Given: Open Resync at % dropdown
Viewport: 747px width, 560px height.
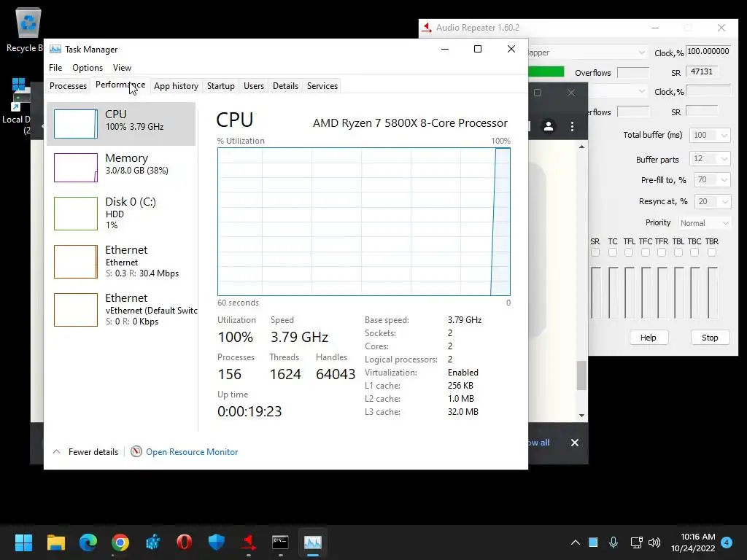Looking at the screenshot, I should point(712,201).
